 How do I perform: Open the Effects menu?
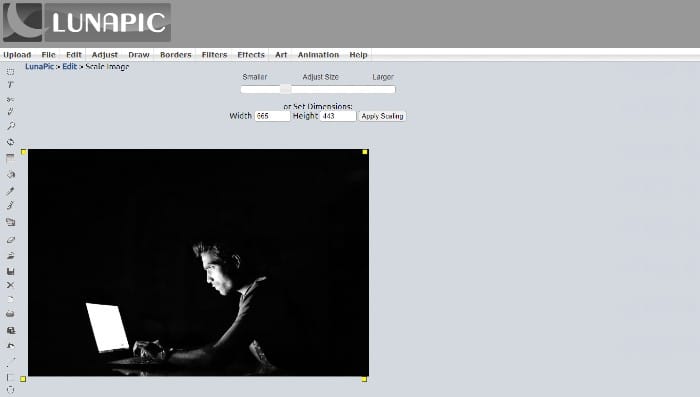tap(251, 54)
